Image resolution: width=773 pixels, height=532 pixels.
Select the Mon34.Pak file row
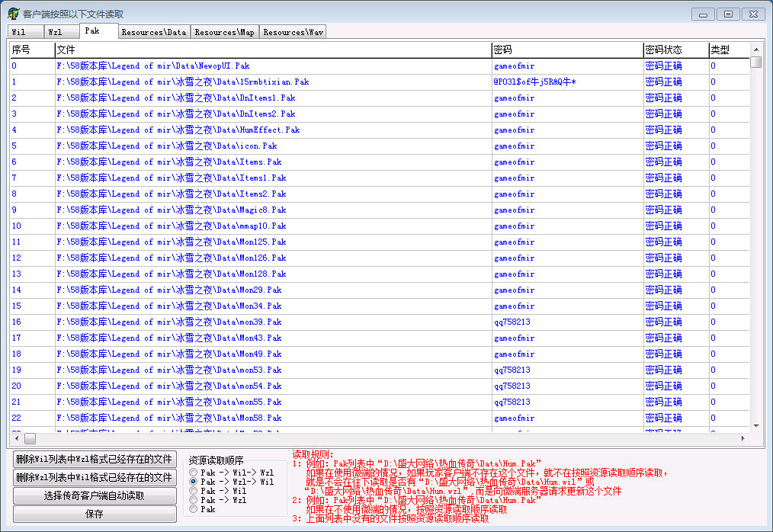pos(380,306)
